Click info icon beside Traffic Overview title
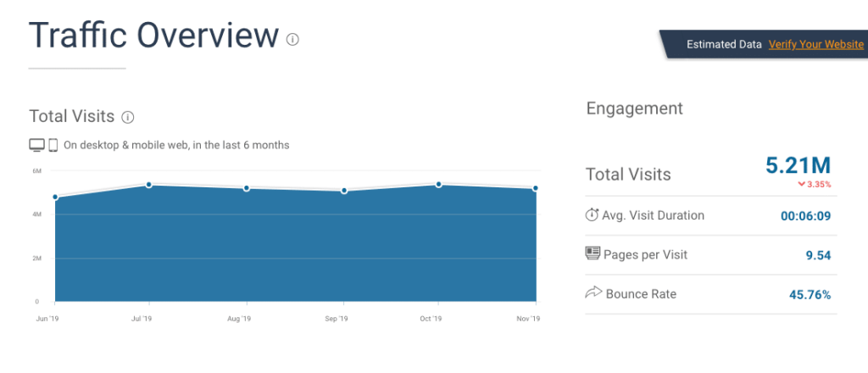 pyautogui.click(x=292, y=39)
